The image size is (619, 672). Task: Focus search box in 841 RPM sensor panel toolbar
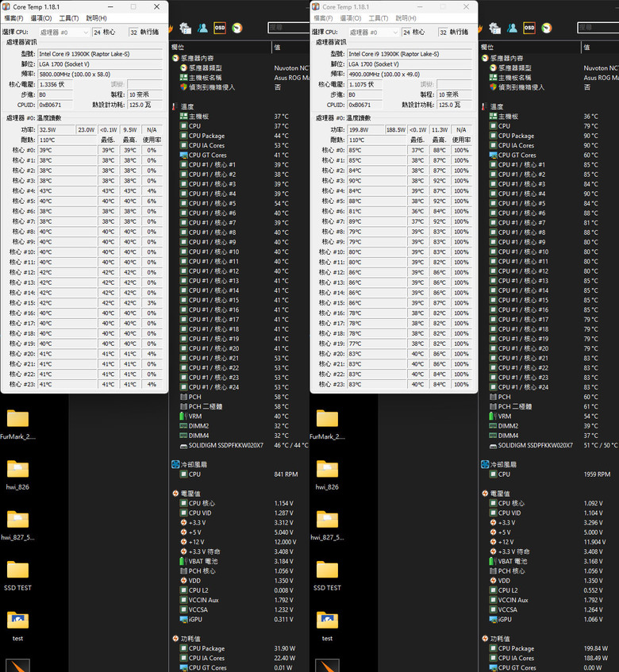(x=289, y=28)
